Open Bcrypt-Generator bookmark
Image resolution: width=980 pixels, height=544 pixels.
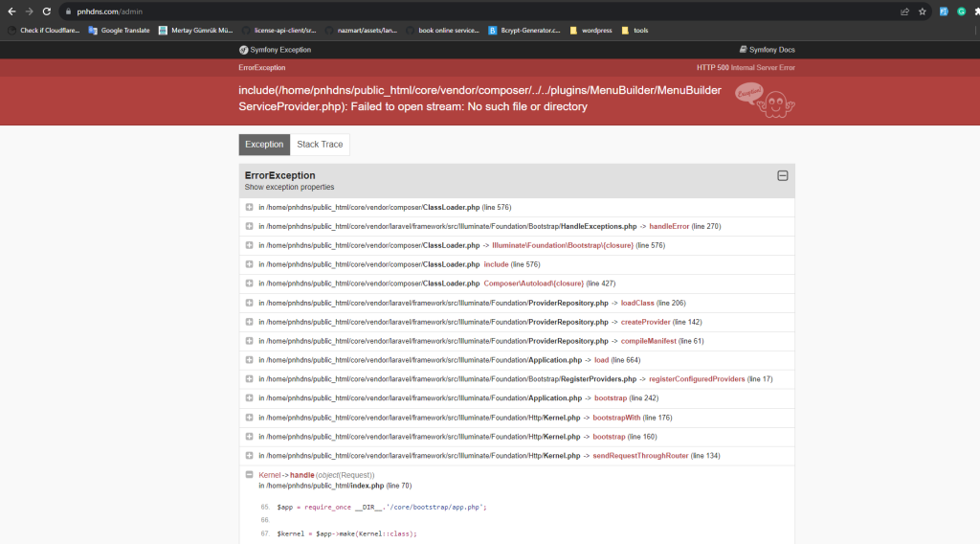[x=524, y=30]
